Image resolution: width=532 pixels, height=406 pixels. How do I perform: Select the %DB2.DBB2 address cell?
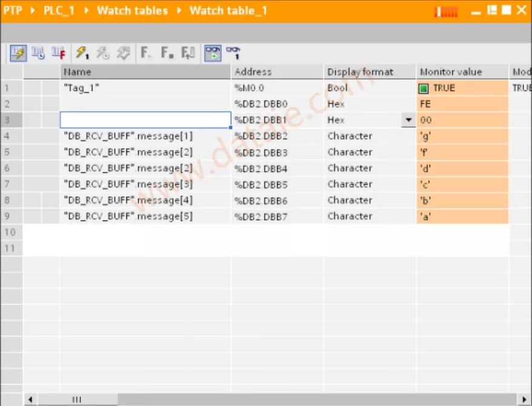(277, 136)
